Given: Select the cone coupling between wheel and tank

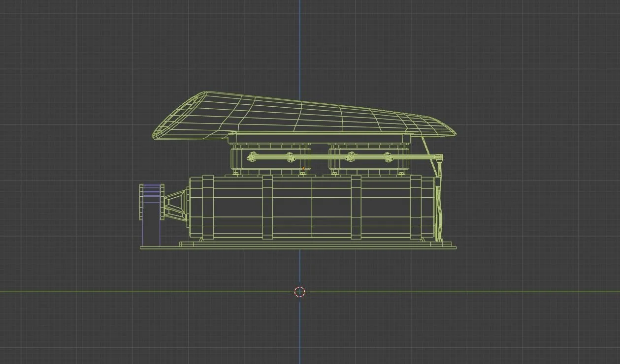Looking at the screenshot, I should point(176,205).
